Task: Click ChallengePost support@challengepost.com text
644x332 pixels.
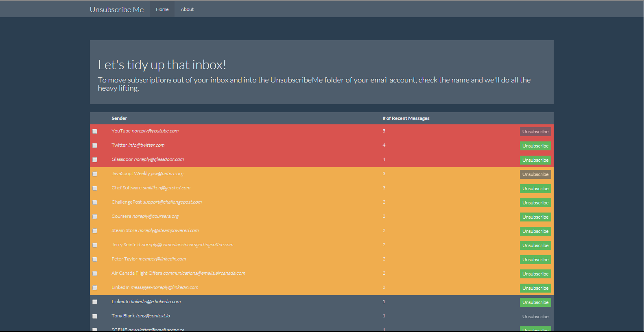Action: coord(157,202)
